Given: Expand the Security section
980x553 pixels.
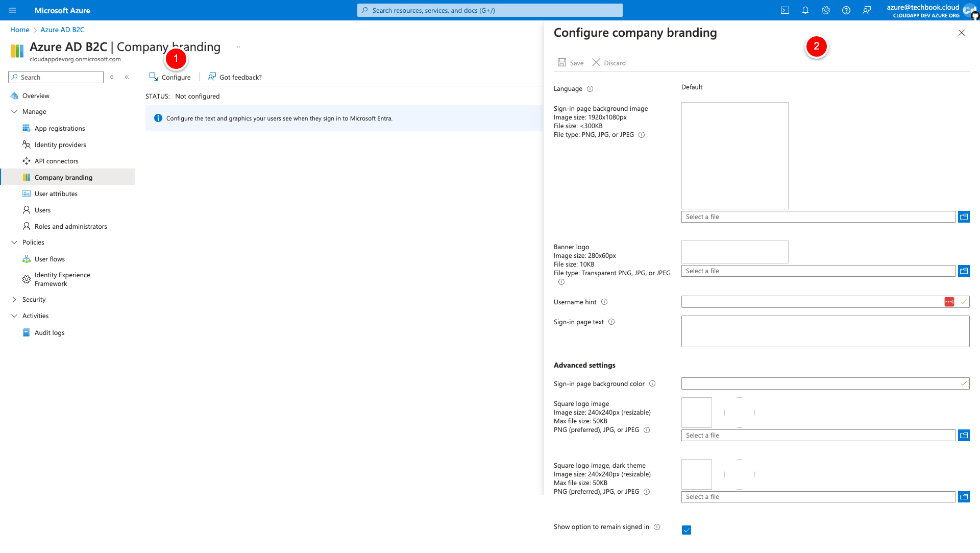Looking at the screenshot, I should click(x=14, y=299).
